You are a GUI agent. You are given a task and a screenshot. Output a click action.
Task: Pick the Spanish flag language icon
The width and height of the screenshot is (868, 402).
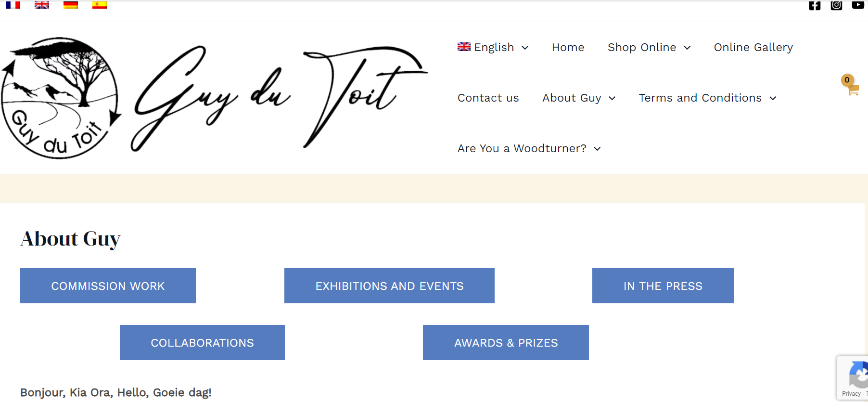100,5
